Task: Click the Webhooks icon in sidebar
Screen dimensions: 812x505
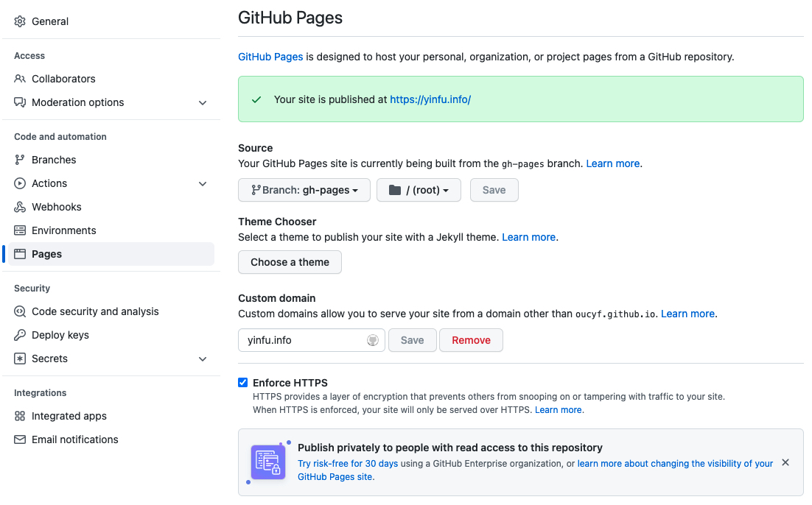Action: tap(20, 207)
